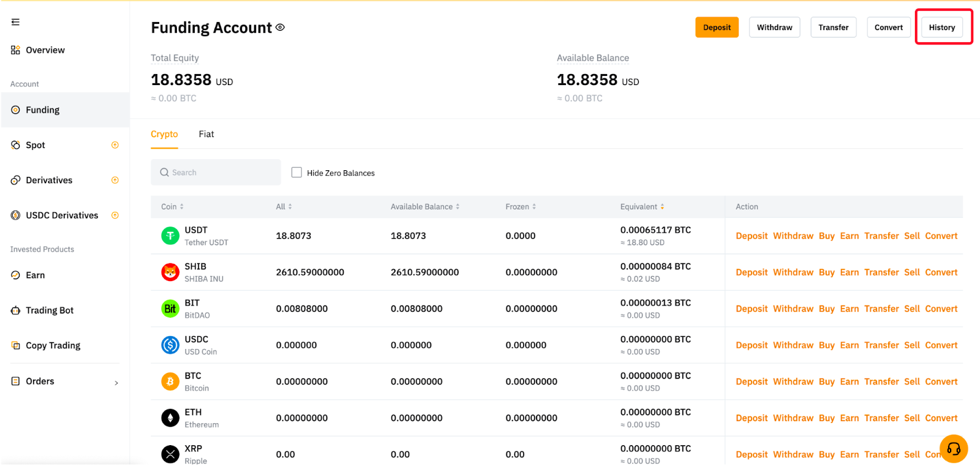
Task: Click the Ethereum coin icon
Action: click(x=170, y=418)
